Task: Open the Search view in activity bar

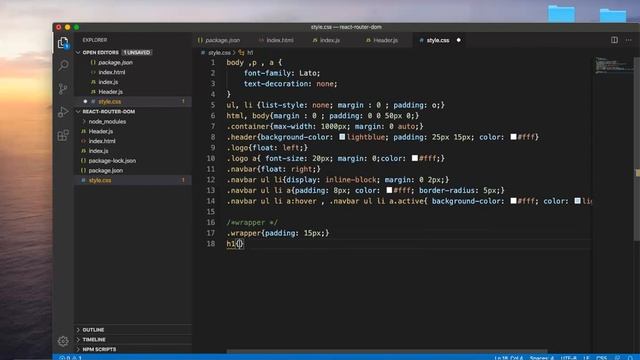Action: 63,65
